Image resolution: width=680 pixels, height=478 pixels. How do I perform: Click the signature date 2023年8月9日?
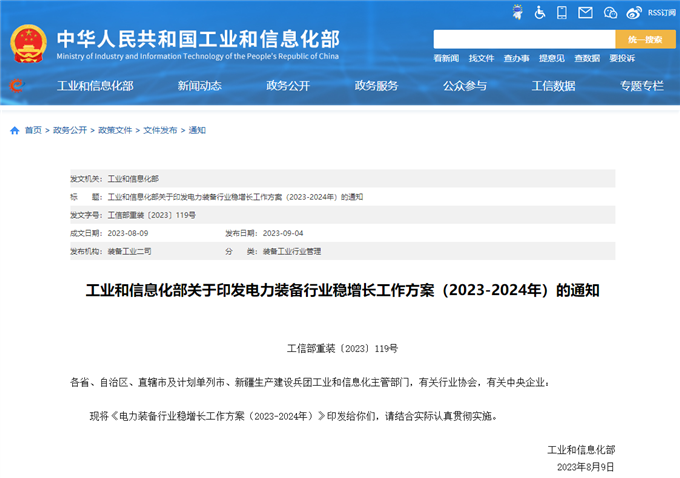[586, 467]
